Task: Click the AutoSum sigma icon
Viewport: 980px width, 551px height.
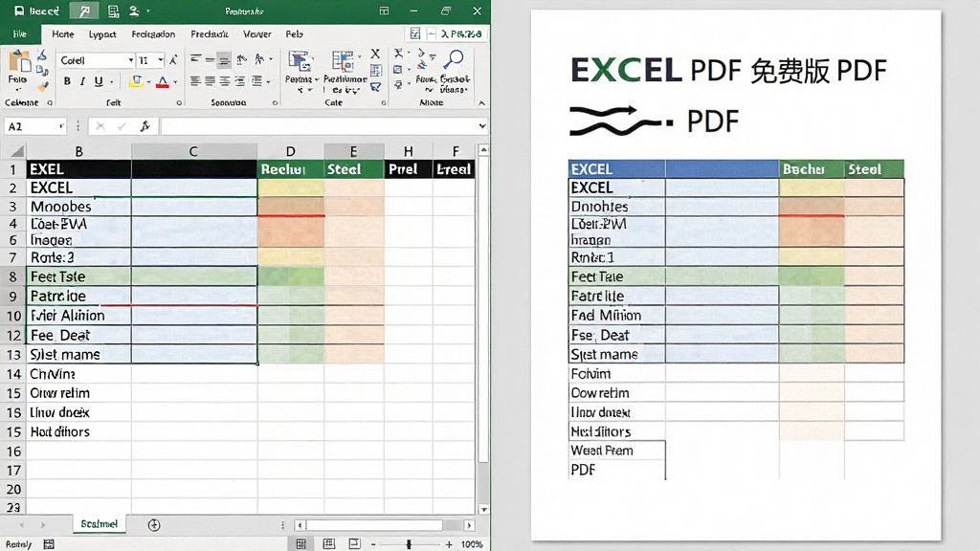Action: 398,54
